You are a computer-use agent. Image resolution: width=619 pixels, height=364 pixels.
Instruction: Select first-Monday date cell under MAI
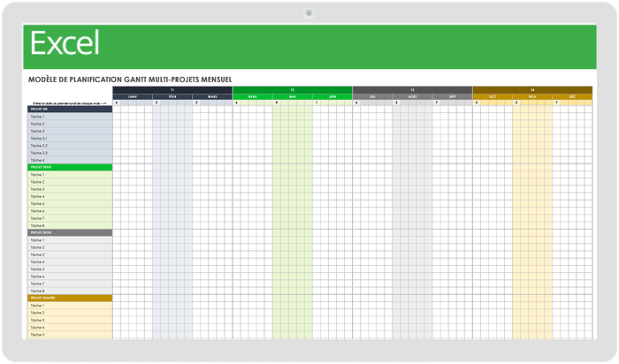277,102
